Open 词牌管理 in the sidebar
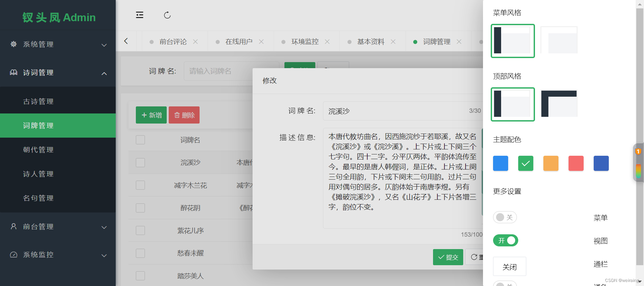Image resolution: width=644 pixels, height=286 pixels. point(58,126)
